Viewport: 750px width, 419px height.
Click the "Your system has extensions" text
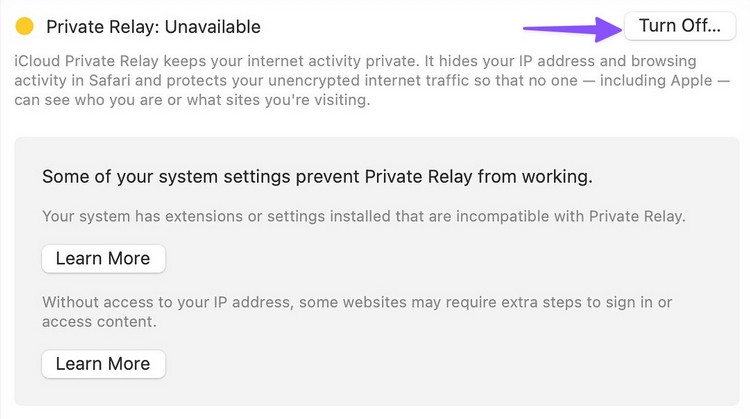pyautogui.click(x=138, y=215)
